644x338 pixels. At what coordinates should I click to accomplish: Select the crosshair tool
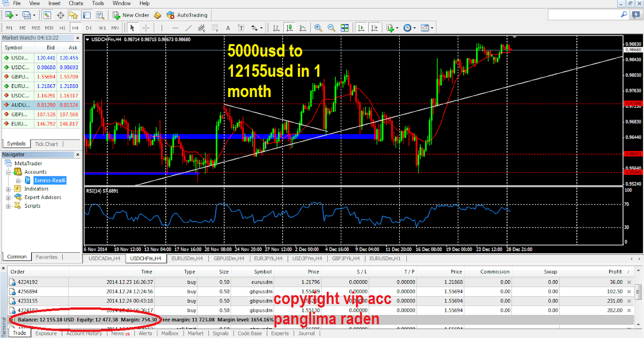[x=146, y=28]
